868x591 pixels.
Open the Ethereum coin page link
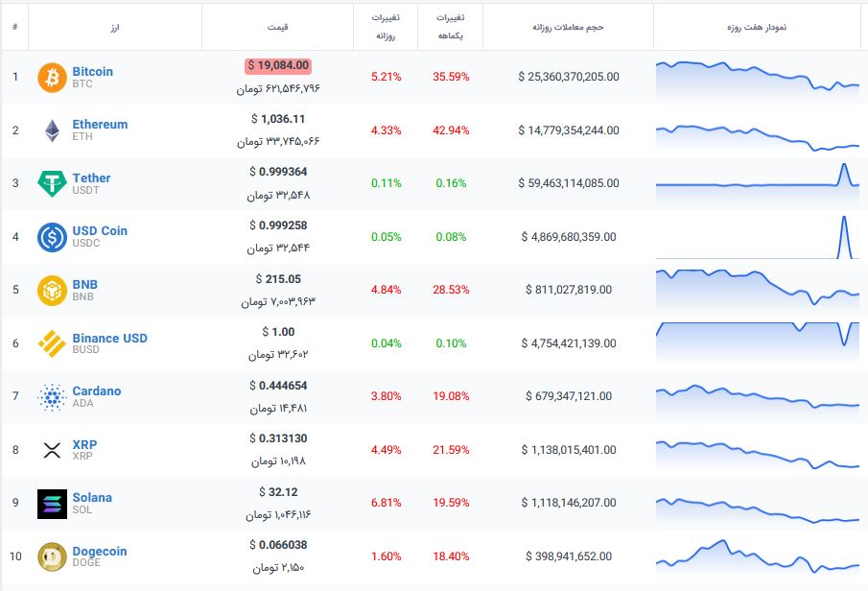tap(100, 124)
